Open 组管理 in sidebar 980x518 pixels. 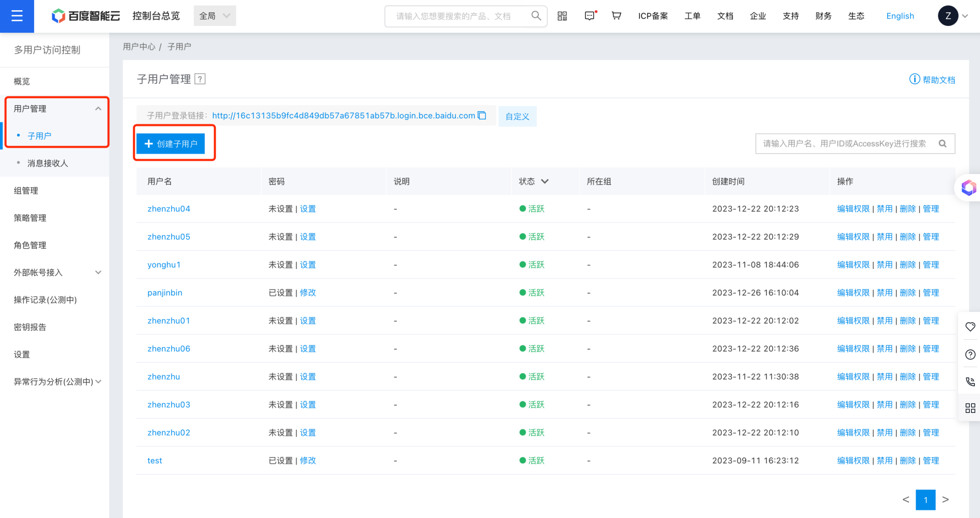point(26,191)
